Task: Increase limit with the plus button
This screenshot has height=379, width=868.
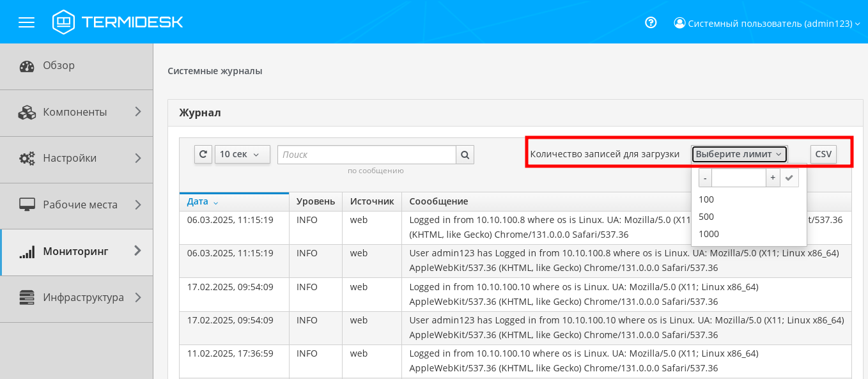Action: 773,178
